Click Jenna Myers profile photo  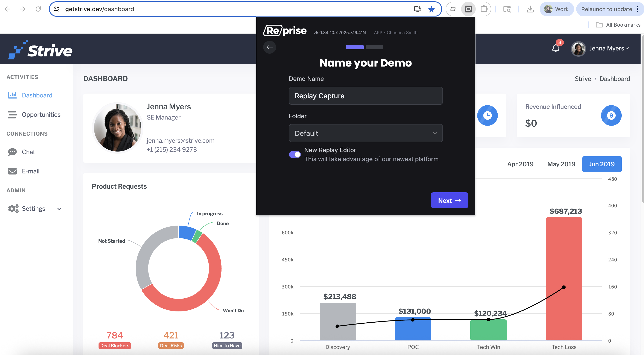[x=117, y=128]
